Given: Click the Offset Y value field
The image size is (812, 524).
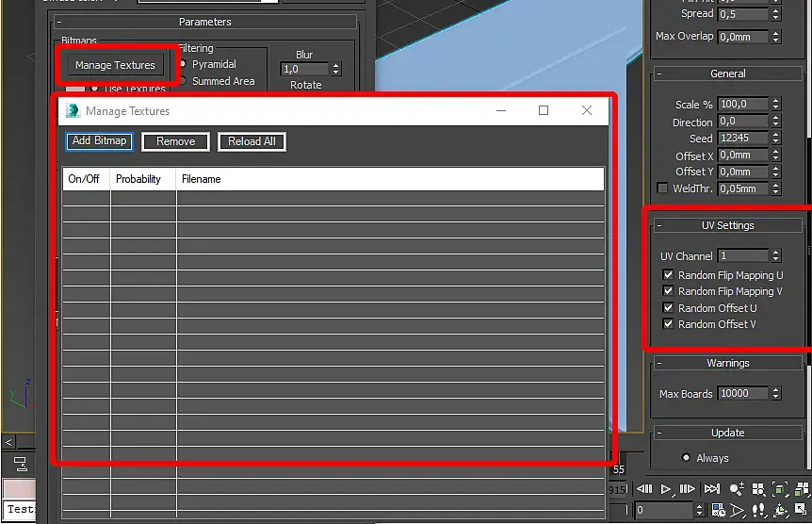Looking at the screenshot, I should (743, 172).
